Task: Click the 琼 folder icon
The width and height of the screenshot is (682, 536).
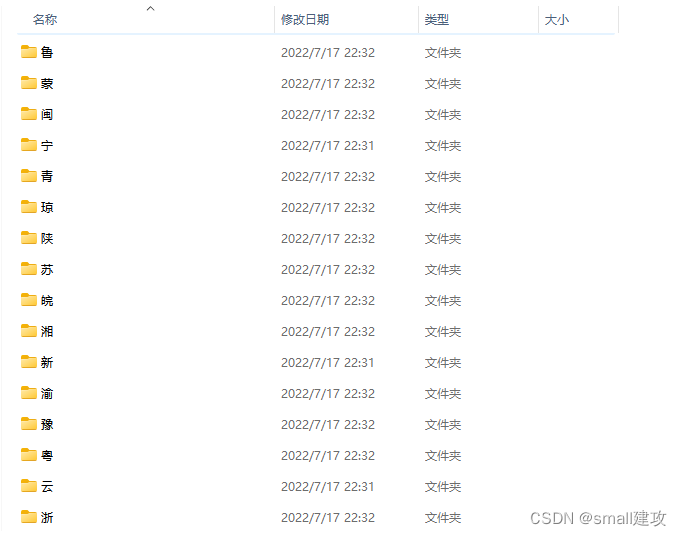Action: pyautogui.click(x=29, y=207)
